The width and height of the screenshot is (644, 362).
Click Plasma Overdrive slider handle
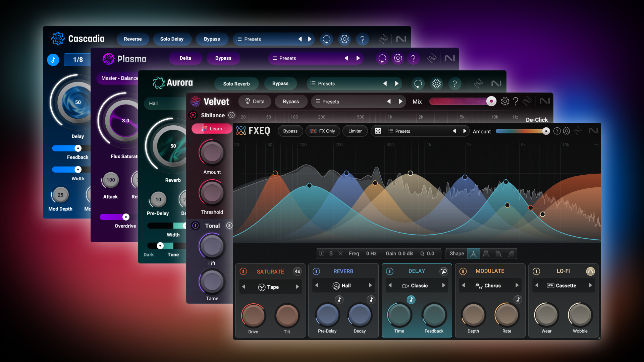pyautogui.click(x=126, y=217)
